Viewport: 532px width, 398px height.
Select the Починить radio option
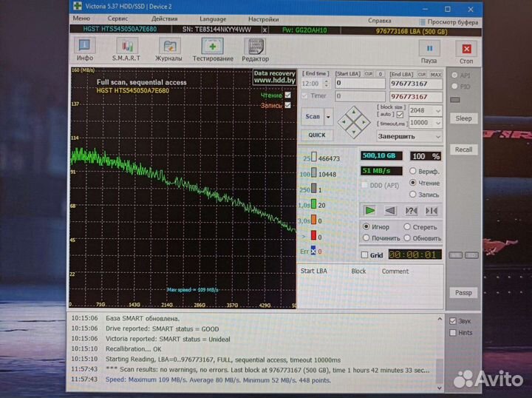click(366, 238)
